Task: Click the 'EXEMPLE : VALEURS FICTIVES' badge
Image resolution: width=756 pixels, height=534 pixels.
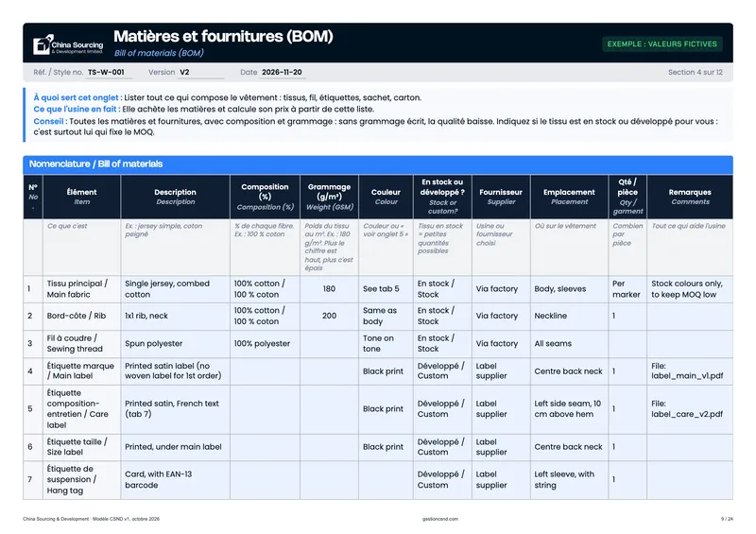Action: point(662,43)
